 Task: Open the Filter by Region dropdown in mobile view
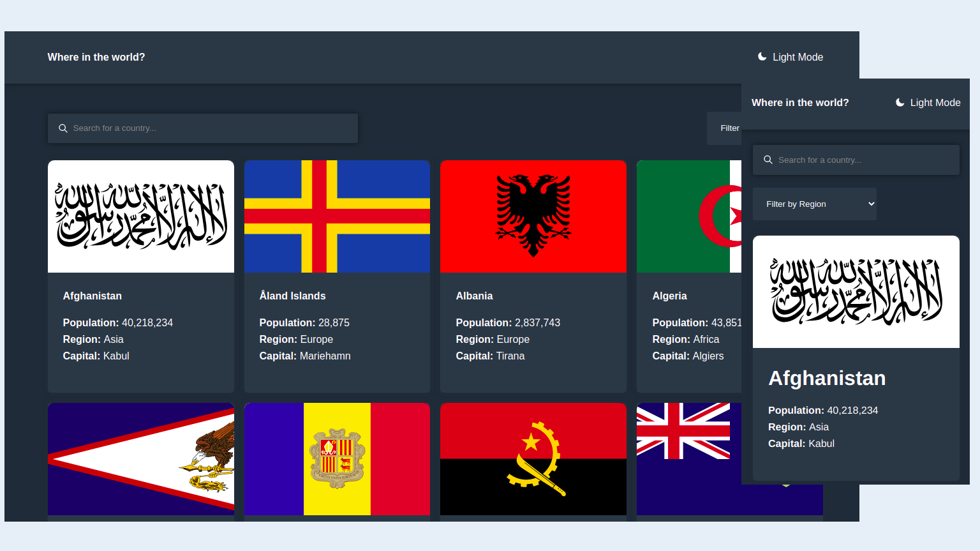[x=815, y=204]
